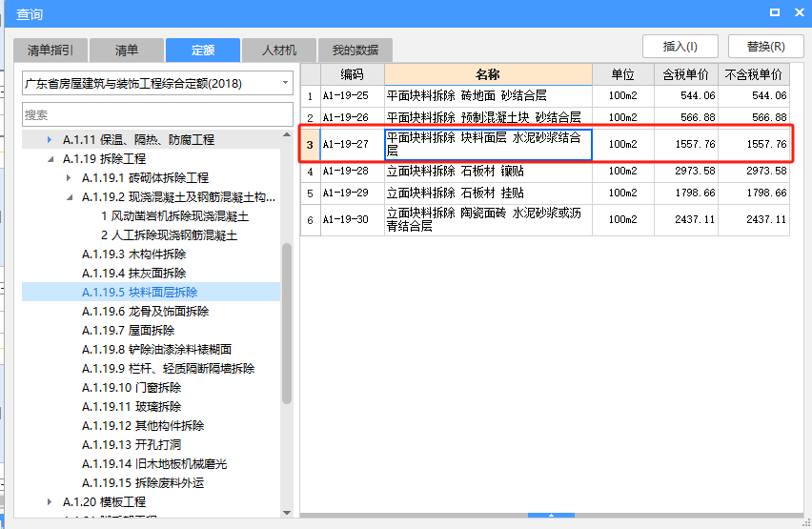Select A.1.20 模板工程 tree item

click(x=104, y=501)
